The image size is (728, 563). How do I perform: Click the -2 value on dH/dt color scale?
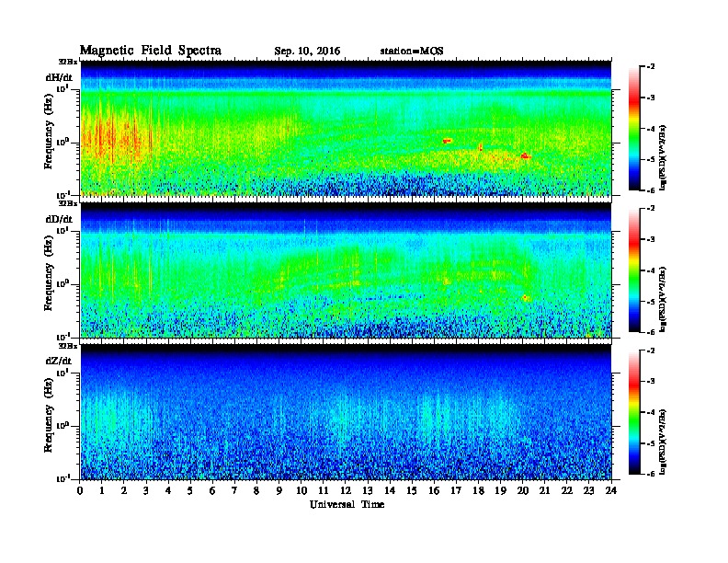(651, 67)
